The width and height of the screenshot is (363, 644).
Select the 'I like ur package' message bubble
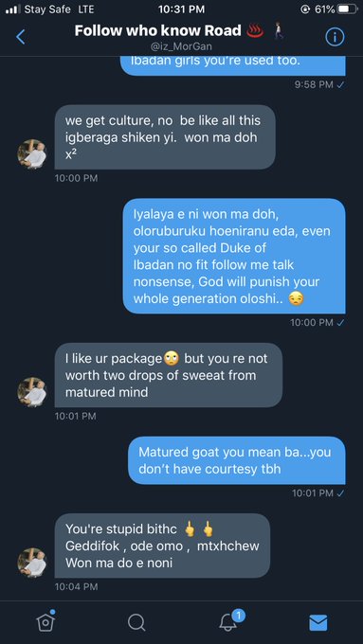tap(169, 375)
